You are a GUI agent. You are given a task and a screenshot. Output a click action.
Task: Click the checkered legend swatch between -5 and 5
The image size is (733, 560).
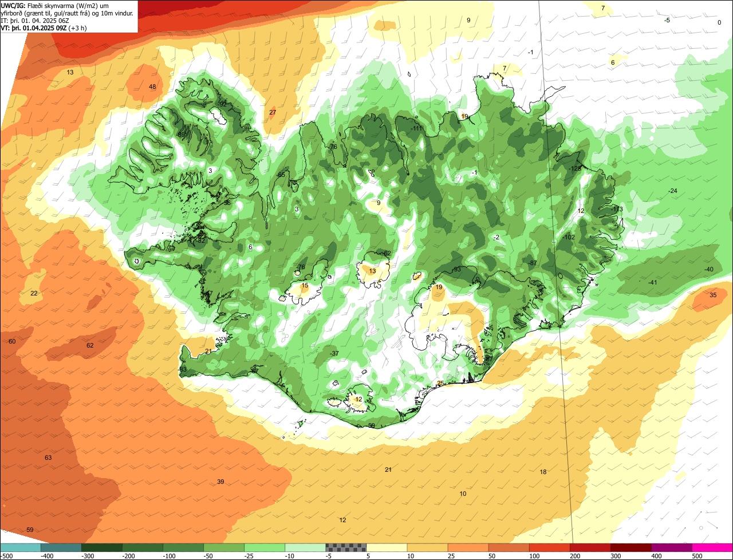pos(346,547)
